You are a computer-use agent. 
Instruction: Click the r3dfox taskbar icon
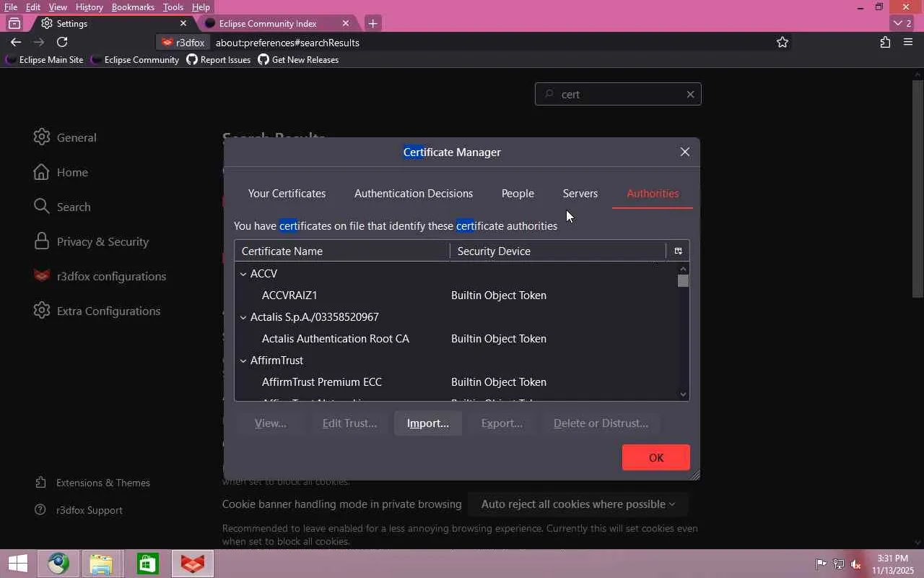pos(193,564)
